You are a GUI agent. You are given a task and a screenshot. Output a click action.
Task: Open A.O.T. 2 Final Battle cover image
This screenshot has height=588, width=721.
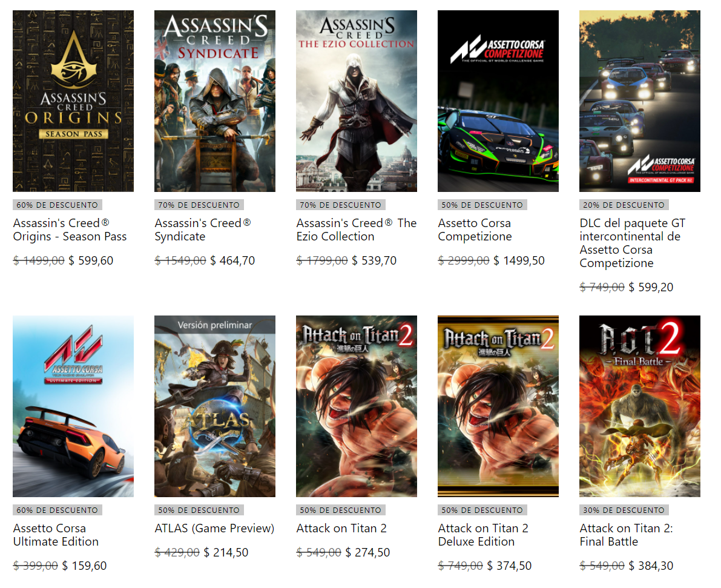[x=640, y=406]
